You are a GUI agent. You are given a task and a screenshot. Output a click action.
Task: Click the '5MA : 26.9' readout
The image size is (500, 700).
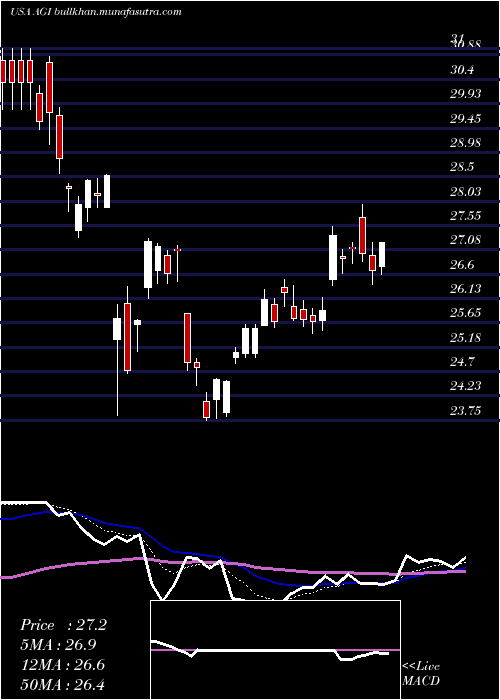58,645
